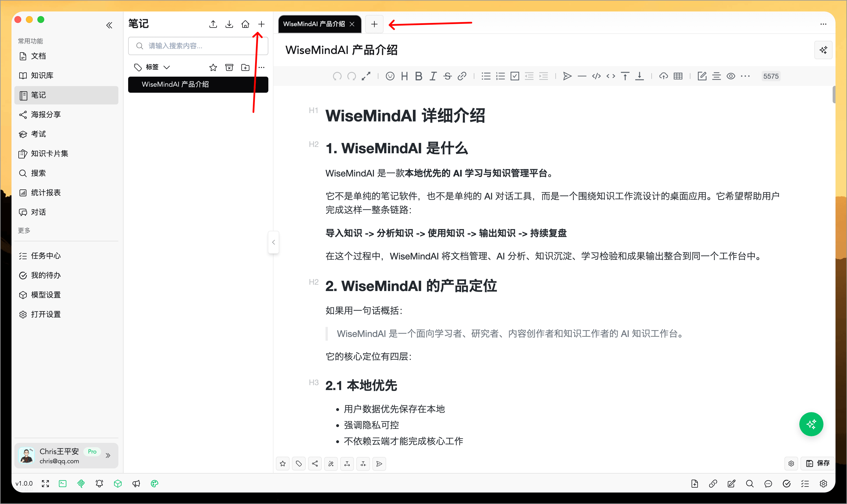Expand the Chris王平安 profile panel
847x504 pixels.
(108, 455)
